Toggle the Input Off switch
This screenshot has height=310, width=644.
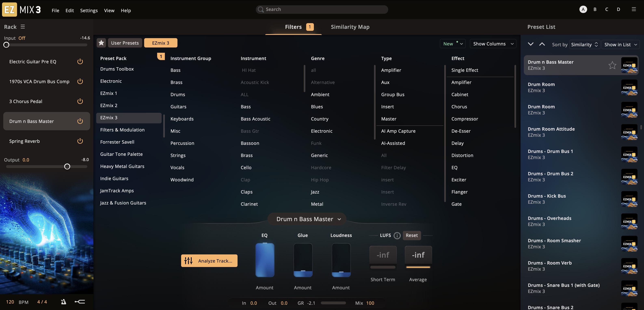click(22, 38)
